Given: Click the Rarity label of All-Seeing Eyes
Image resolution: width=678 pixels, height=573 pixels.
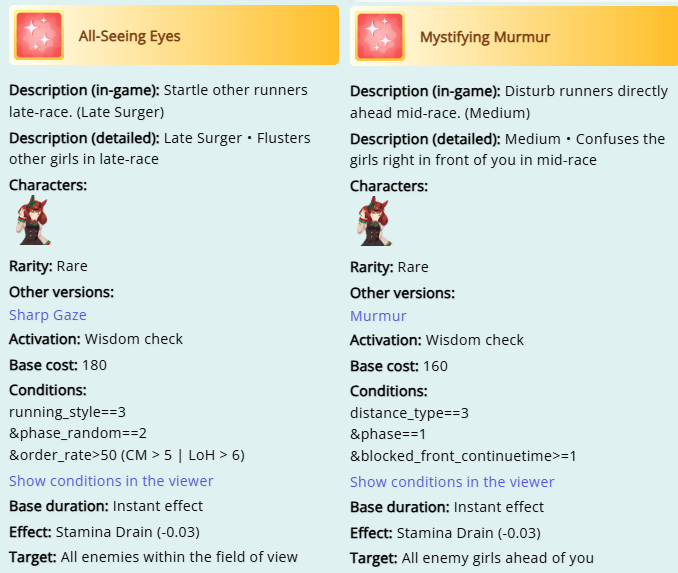Looking at the screenshot, I should click(x=31, y=266).
